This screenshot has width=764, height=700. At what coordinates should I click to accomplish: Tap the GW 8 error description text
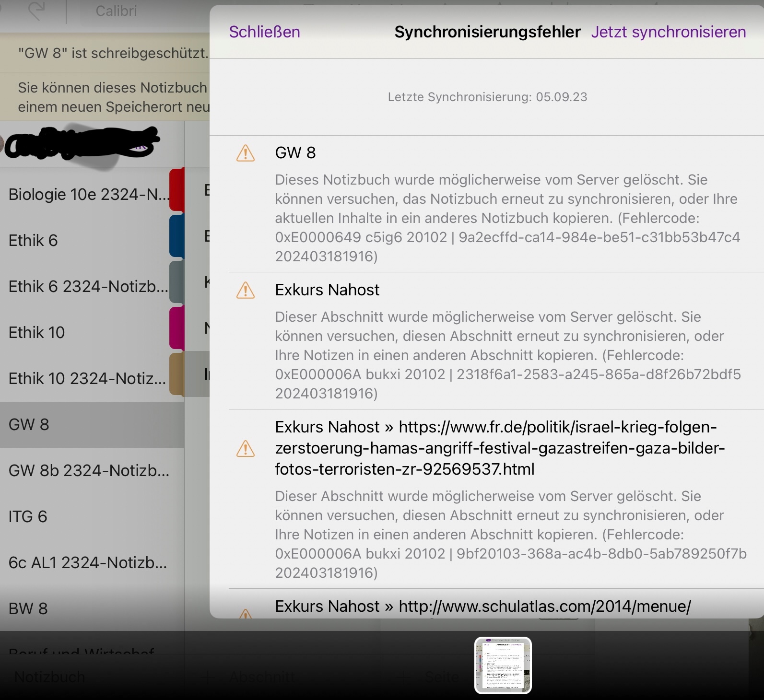click(508, 218)
